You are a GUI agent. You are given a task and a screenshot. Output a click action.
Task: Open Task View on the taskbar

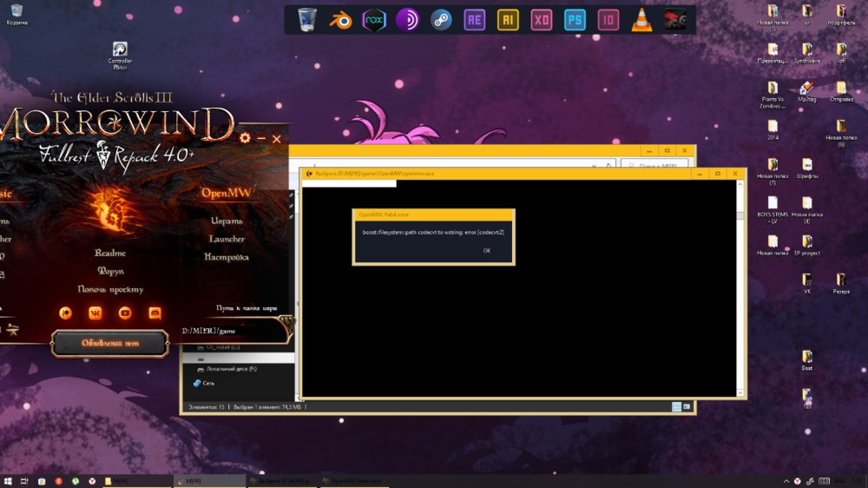(24, 481)
